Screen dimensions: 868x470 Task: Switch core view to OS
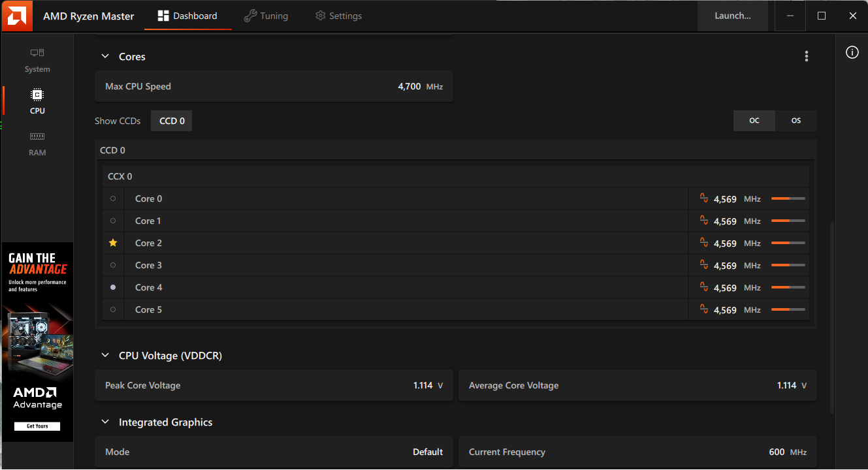coord(796,121)
